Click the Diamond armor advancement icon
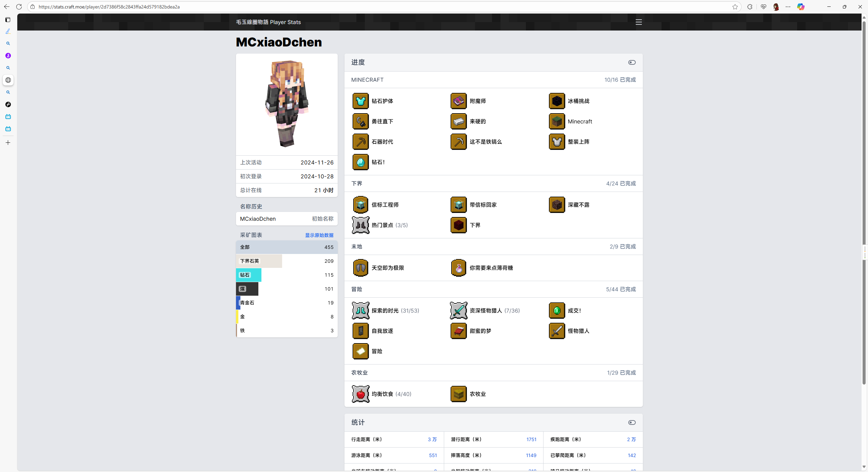 coord(360,101)
